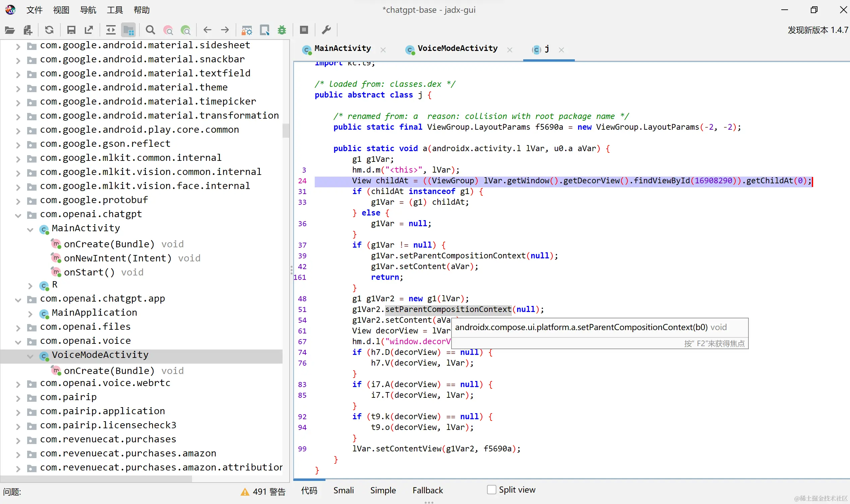This screenshot has height=504, width=850.
Task: Open debugger with the green bug icon
Action: (282, 30)
